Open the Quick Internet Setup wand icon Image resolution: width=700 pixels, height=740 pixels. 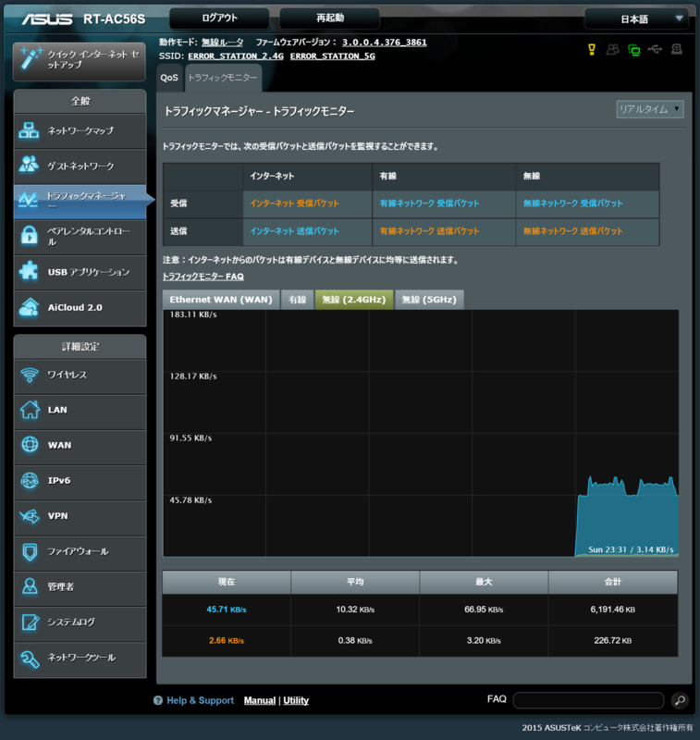tap(31, 59)
